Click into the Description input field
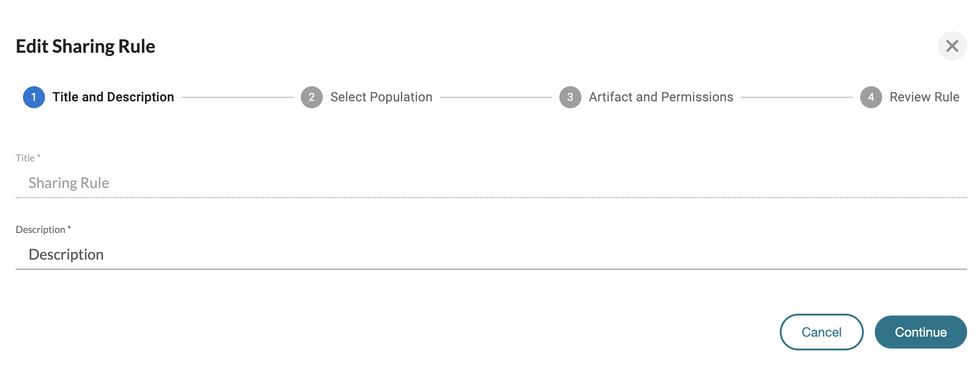Screen dimensions: 980x377 click(491, 255)
